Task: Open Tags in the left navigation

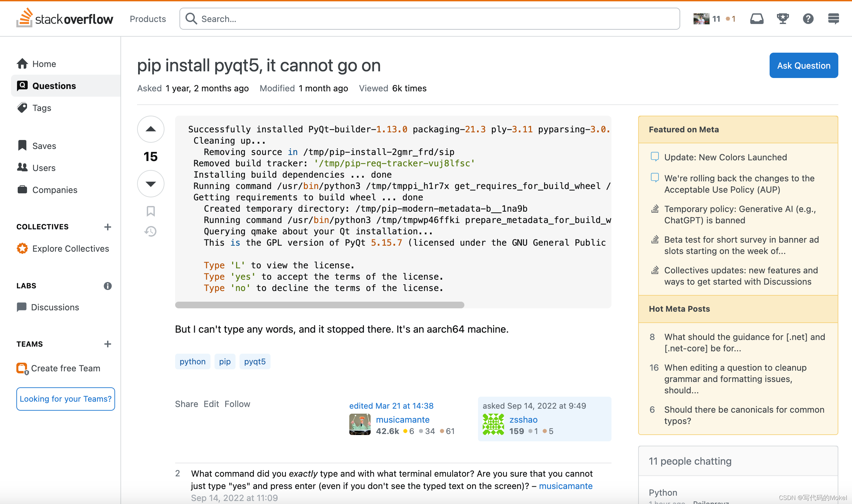Action: 41,108
